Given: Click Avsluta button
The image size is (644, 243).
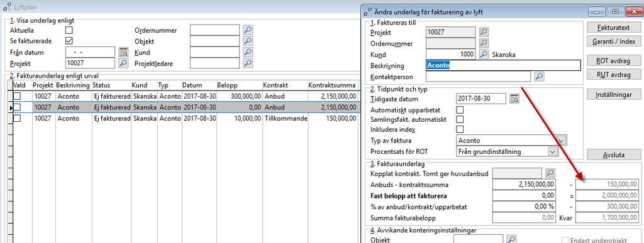Looking at the screenshot, I should pos(614,155).
